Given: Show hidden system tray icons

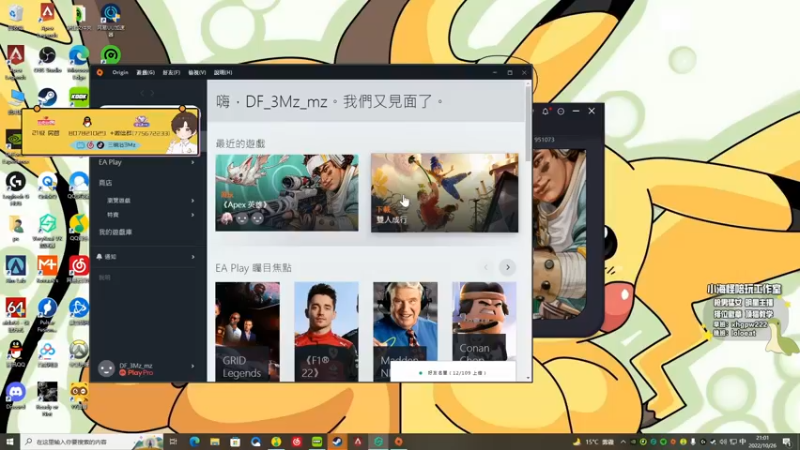Looking at the screenshot, I should click(623, 442).
